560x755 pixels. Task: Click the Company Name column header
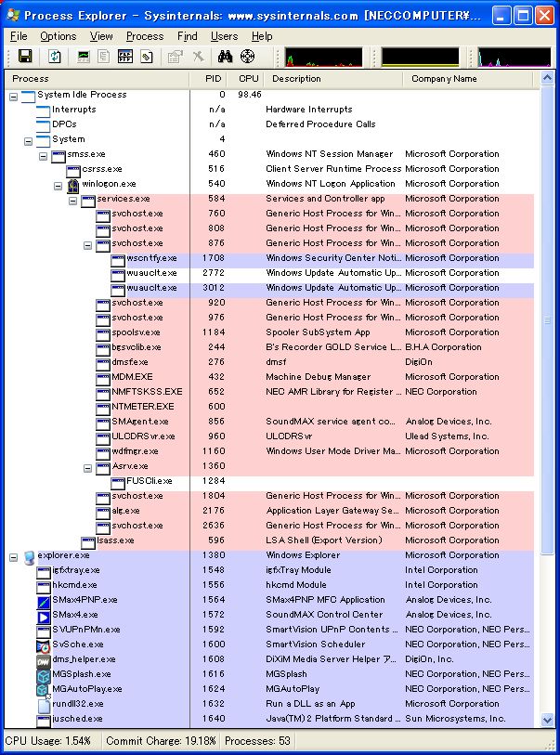point(444,79)
